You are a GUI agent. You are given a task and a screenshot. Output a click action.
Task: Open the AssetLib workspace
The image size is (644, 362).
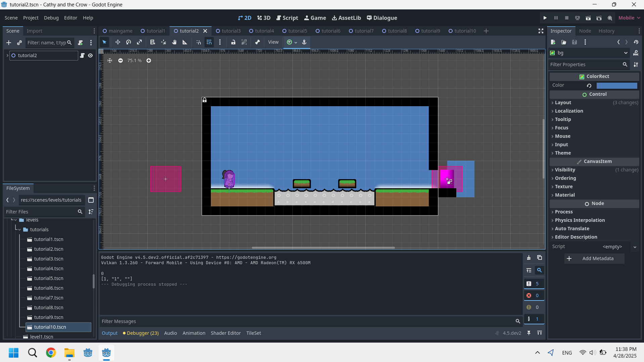coord(346,18)
